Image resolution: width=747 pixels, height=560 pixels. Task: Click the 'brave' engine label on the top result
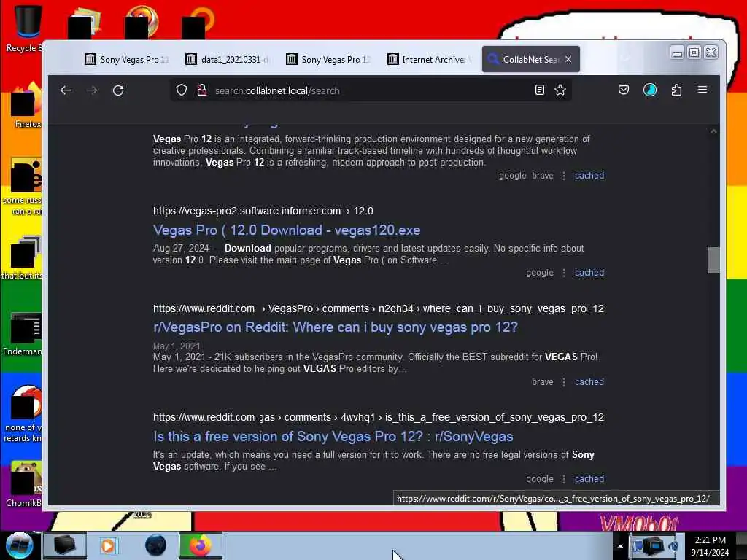tap(543, 176)
